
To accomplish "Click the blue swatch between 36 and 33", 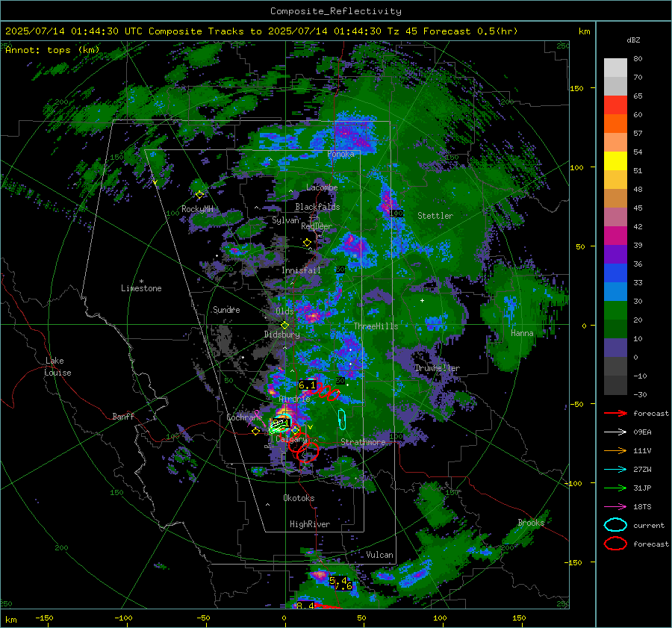I will tap(615, 273).
